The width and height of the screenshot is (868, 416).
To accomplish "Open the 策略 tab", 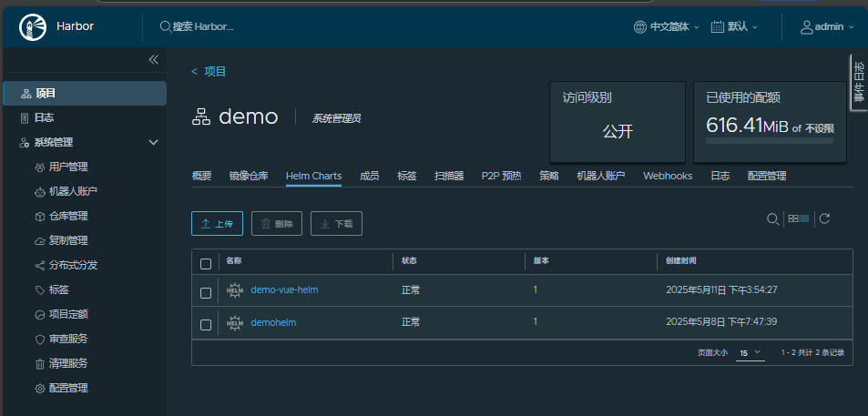I will (549, 176).
